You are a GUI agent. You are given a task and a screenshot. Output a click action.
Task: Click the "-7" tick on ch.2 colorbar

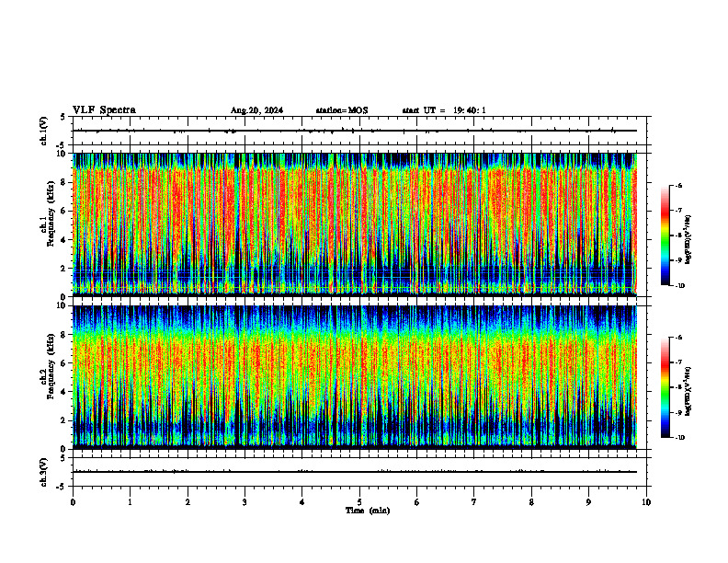pos(678,362)
